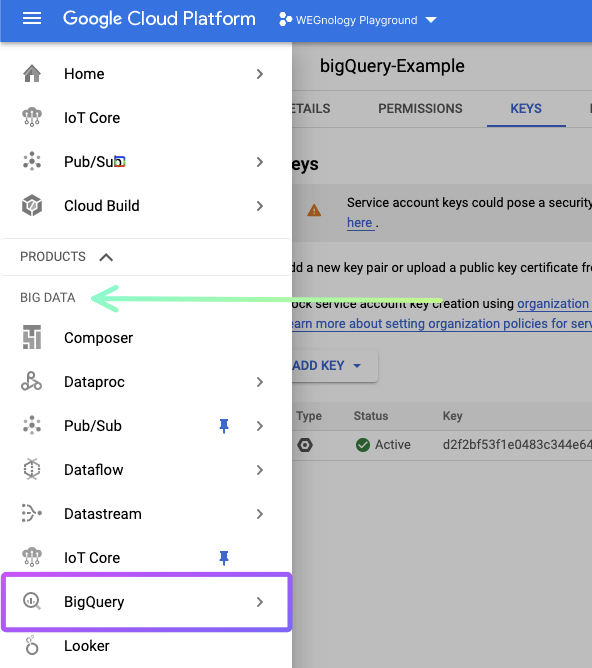Screen dimensions: 592x668
Task: Click the security warning triangle icon
Action: [314, 210]
